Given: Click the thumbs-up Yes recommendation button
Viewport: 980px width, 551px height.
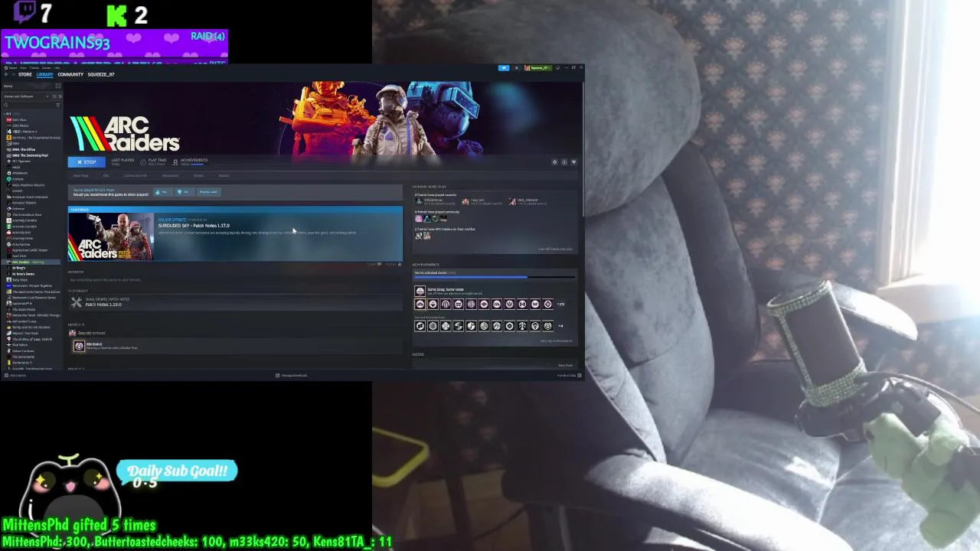Looking at the screenshot, I should (162, 192).
